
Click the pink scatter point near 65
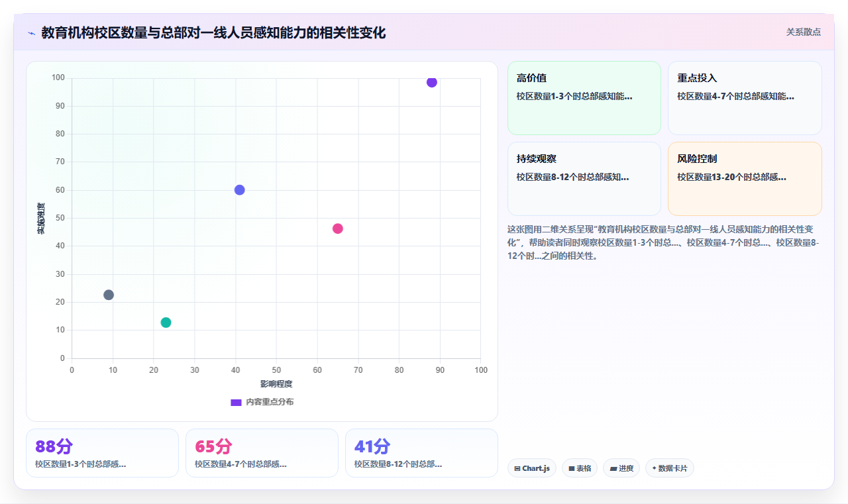pyautogui.click(x=338, y=228)
